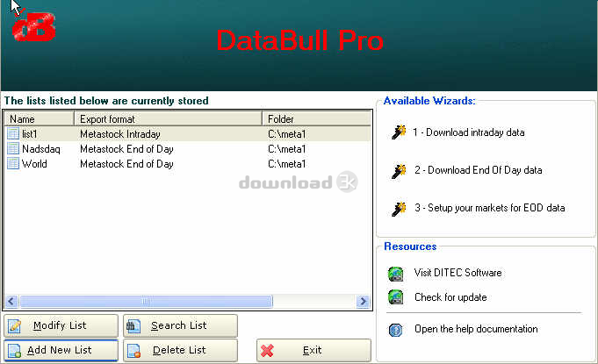Open the Visit DITEC Software link

tap(458, 273)
